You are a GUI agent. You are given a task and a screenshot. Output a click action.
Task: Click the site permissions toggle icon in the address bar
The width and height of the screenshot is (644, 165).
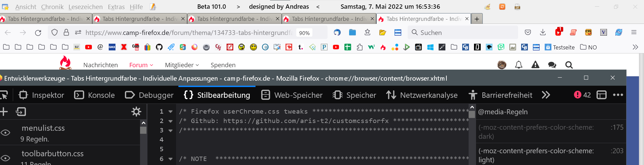[x=78, y=32]
